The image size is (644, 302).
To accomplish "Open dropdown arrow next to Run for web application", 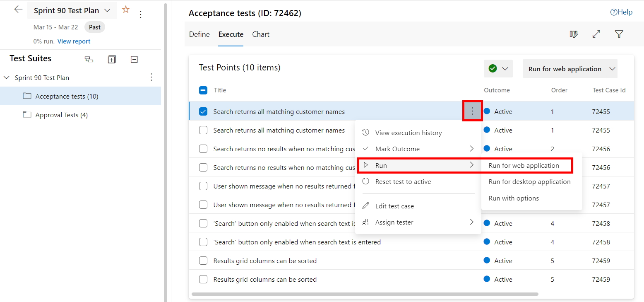I will (x=612, y=69).
